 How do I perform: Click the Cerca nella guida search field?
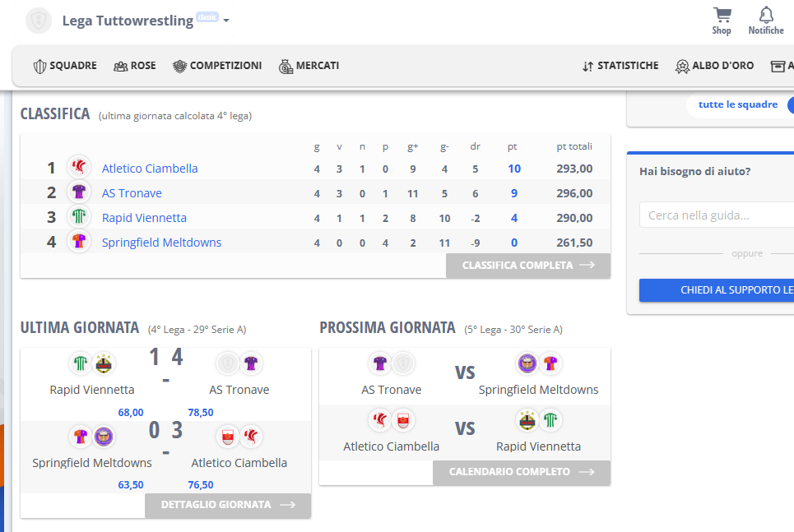717,215
